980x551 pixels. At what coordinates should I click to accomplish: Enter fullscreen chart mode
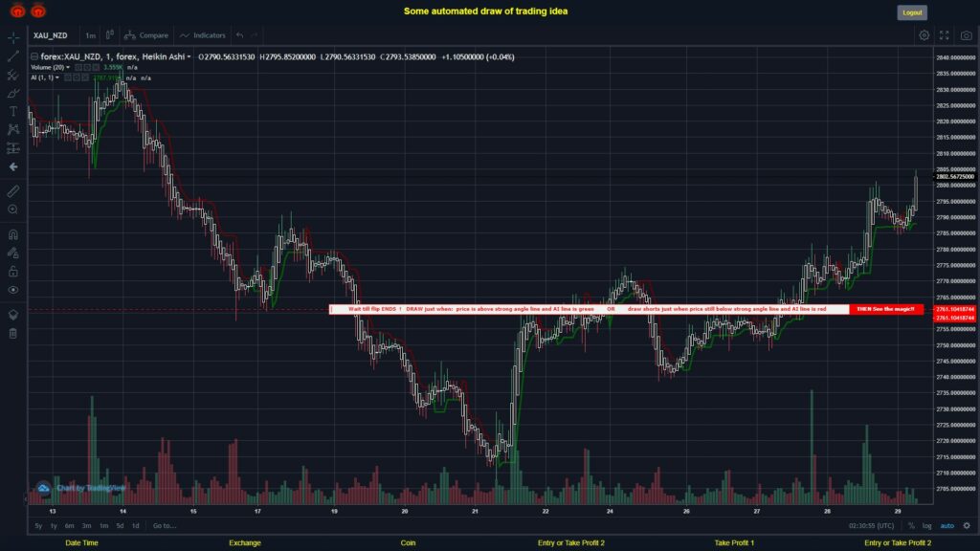(945, 35)
